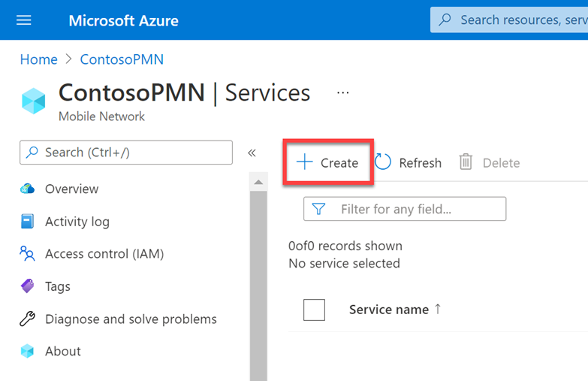Click the trash can Delete icon
This screenshot has width=588, height=381.
click(x=466, y=162)
